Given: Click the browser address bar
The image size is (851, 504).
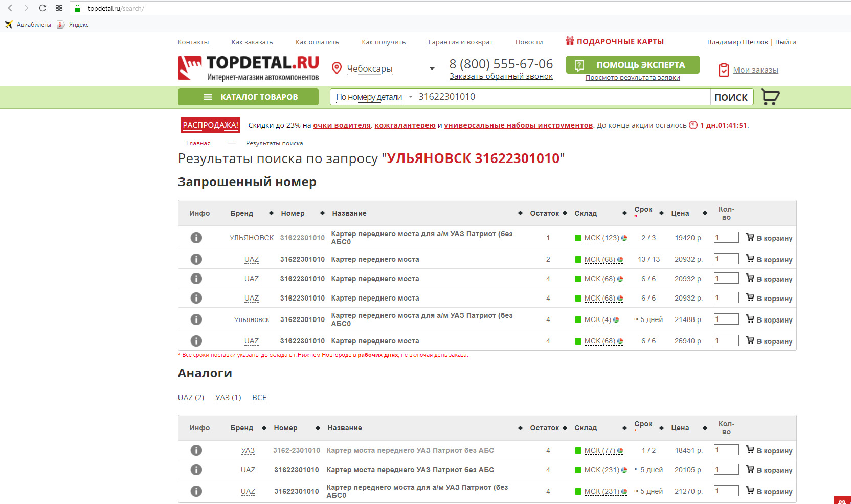Looking at the screenshot, I should coord(460,8).
